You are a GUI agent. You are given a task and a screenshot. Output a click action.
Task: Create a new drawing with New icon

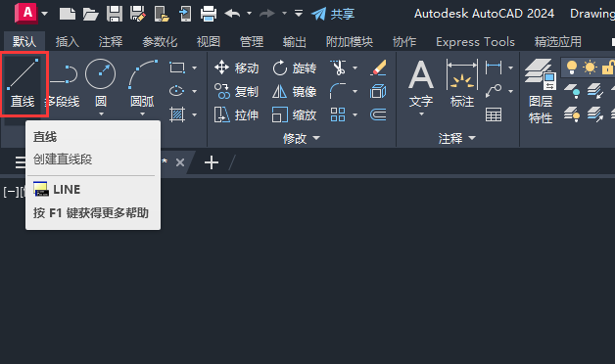pos(67,14)
